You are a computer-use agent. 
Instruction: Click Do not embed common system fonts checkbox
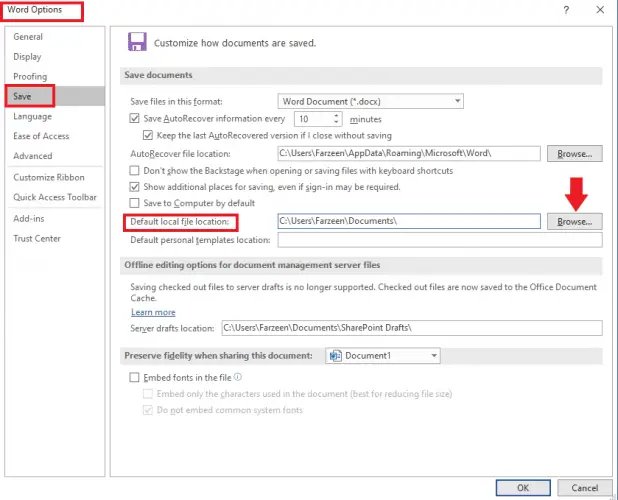click(x=148, y=410)
